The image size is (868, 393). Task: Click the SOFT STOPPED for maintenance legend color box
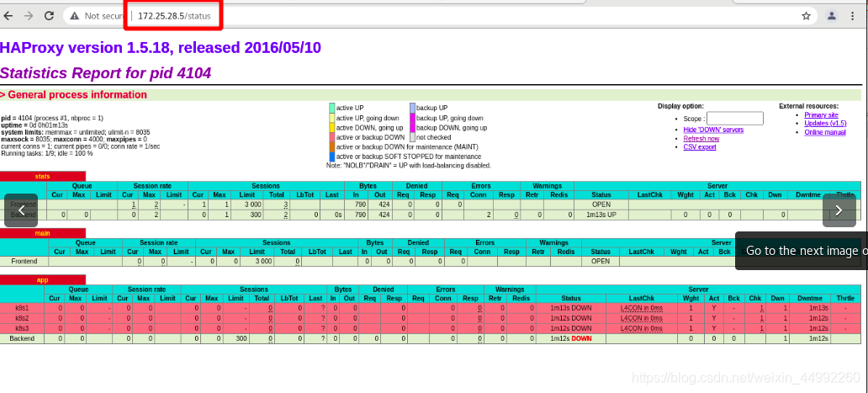332,157
